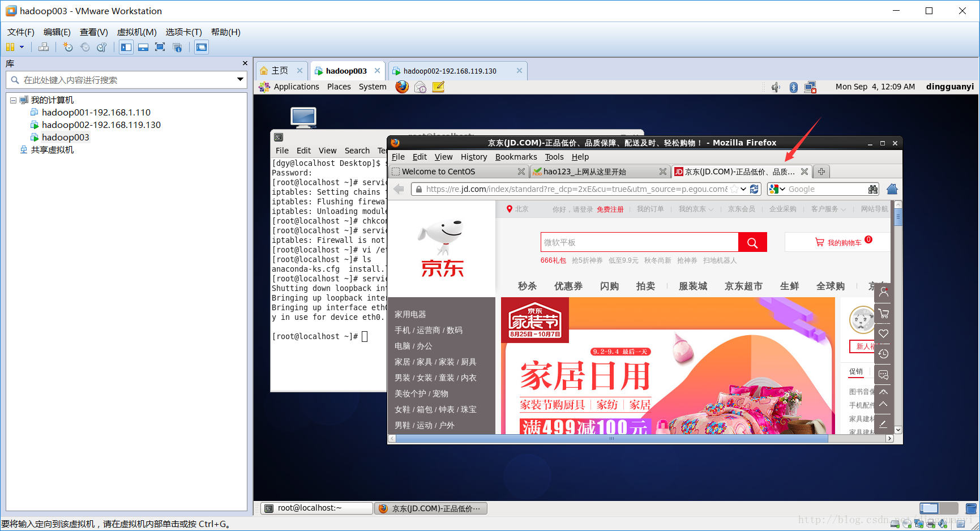Screen dimensions: 980x531
Task: Expand the 我的京东 dropdown on JD page
Action: tap(696, 209)
